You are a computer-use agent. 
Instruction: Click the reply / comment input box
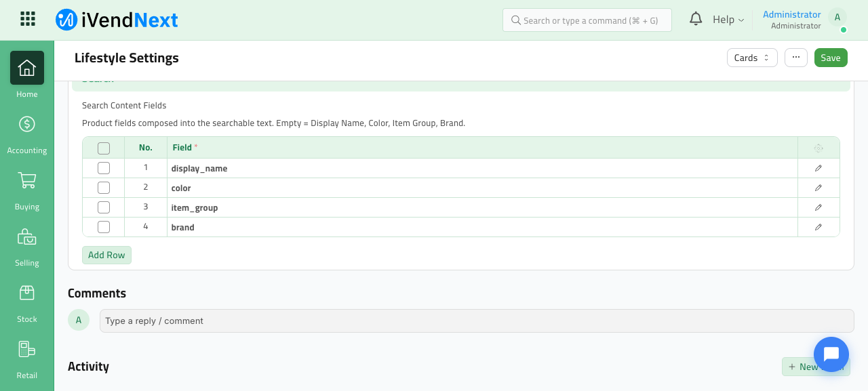coord(477,321)
